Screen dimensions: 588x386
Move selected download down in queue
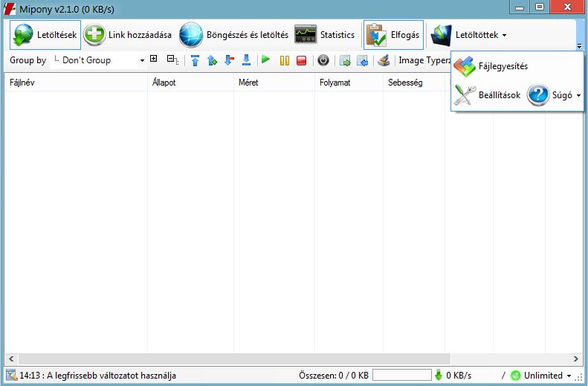click(x=229, y=60)
